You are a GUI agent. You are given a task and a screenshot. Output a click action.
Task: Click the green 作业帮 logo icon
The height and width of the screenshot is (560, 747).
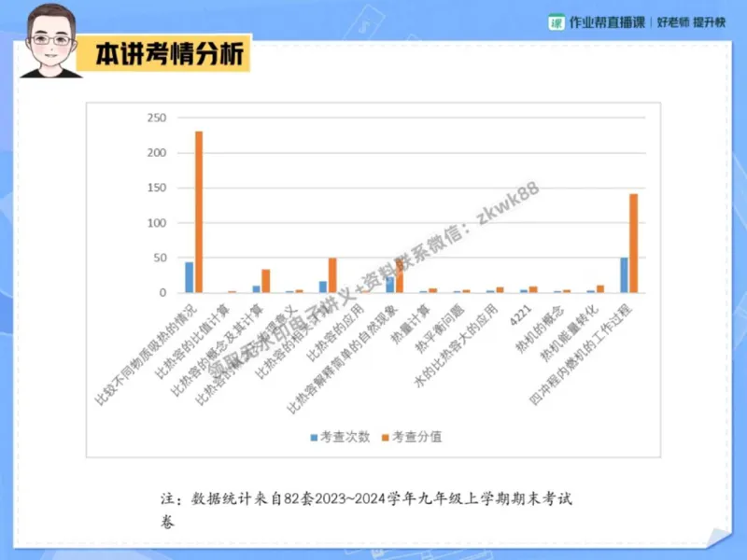(x=556, y=22)
